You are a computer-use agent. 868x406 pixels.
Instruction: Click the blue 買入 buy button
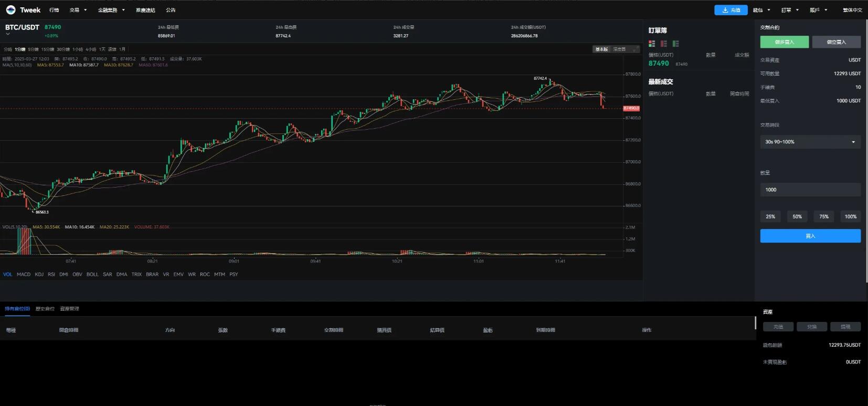810,236
